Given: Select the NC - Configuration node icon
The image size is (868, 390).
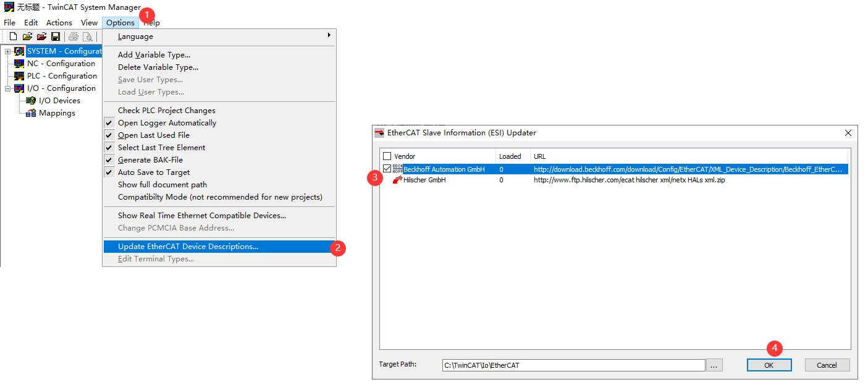Looking at the screenshot, I should [x=19, y=64].
